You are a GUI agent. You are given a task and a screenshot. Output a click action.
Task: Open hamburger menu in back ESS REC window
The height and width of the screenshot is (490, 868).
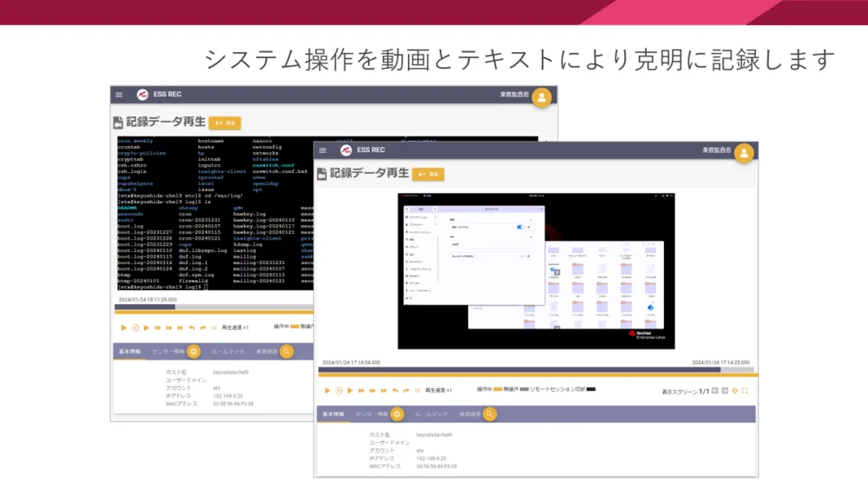119,95
